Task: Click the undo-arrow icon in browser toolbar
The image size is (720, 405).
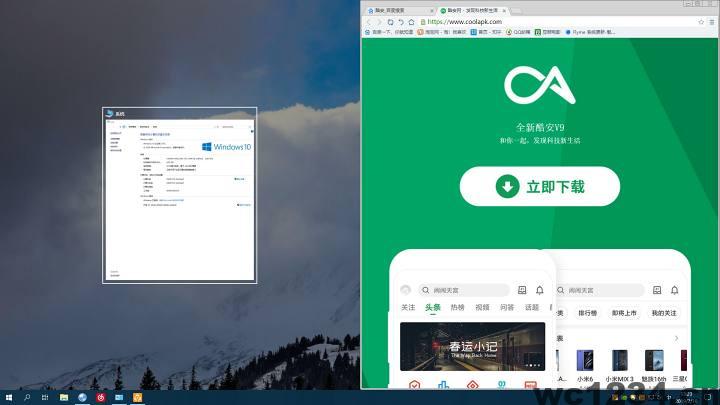Action: [401, 22]
